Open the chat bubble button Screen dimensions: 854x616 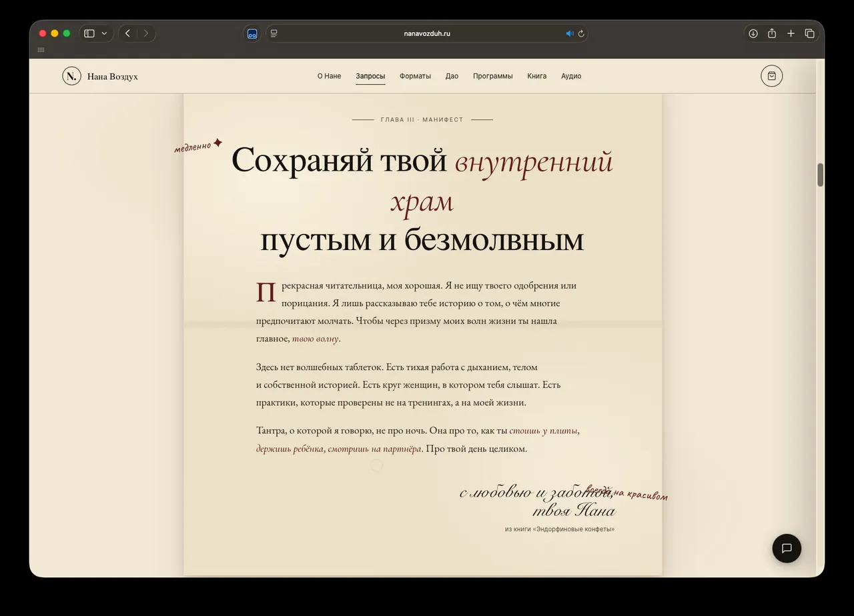[787, 548]
